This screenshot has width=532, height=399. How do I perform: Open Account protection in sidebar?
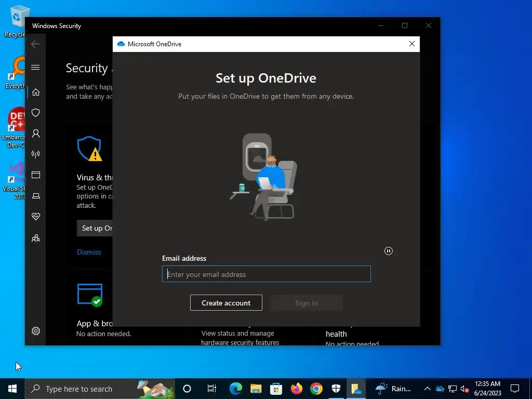coord(36,134)
